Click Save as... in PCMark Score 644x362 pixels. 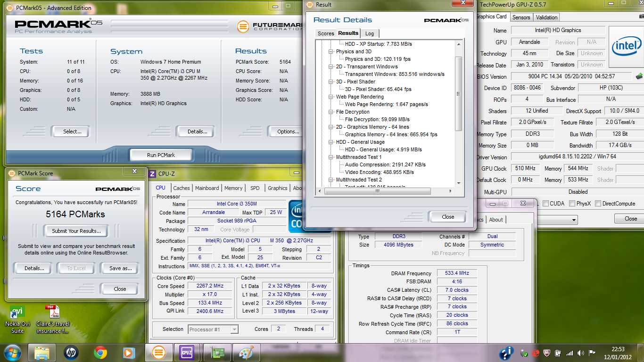(121, 268)
